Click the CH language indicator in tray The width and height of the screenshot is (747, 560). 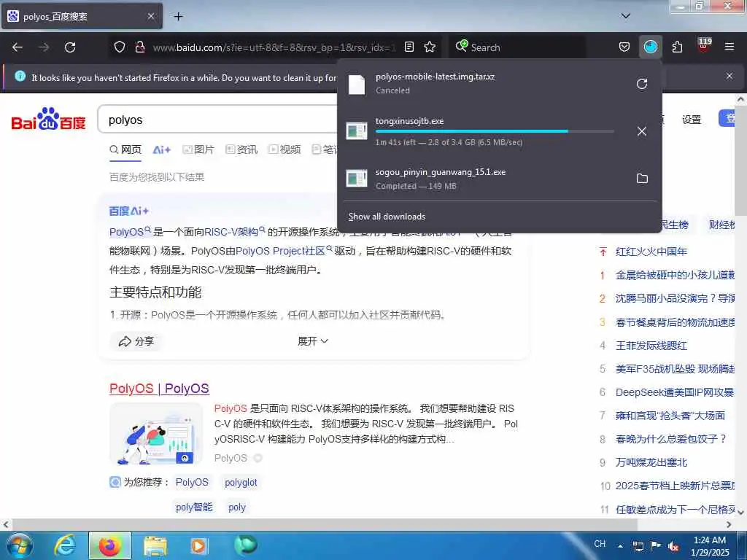click(x=600, y=544)
